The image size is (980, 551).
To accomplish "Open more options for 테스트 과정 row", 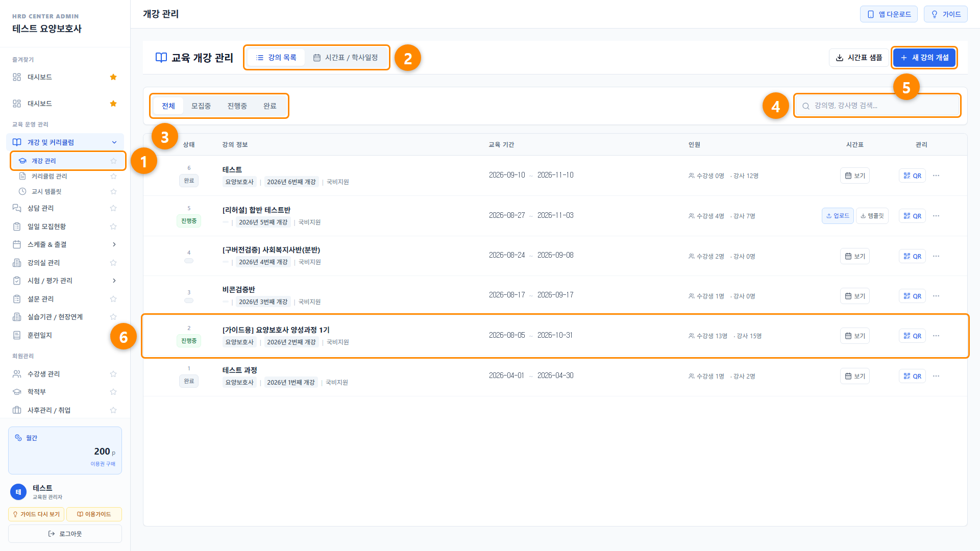I will [936, 376].
